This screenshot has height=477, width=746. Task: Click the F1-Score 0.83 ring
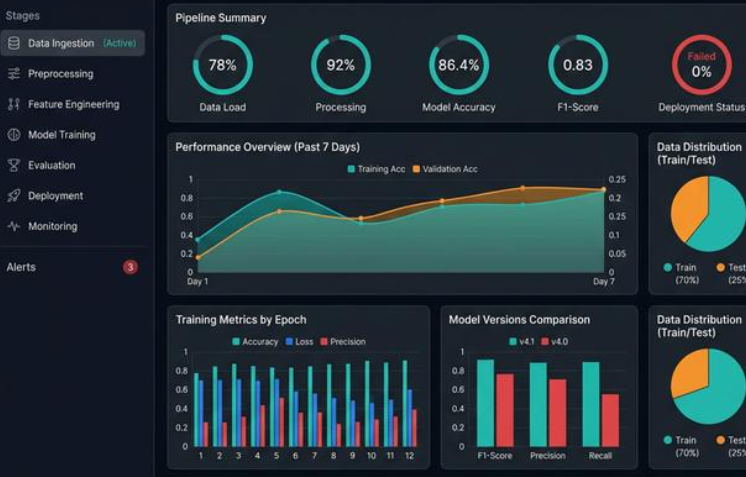(578, 65)
